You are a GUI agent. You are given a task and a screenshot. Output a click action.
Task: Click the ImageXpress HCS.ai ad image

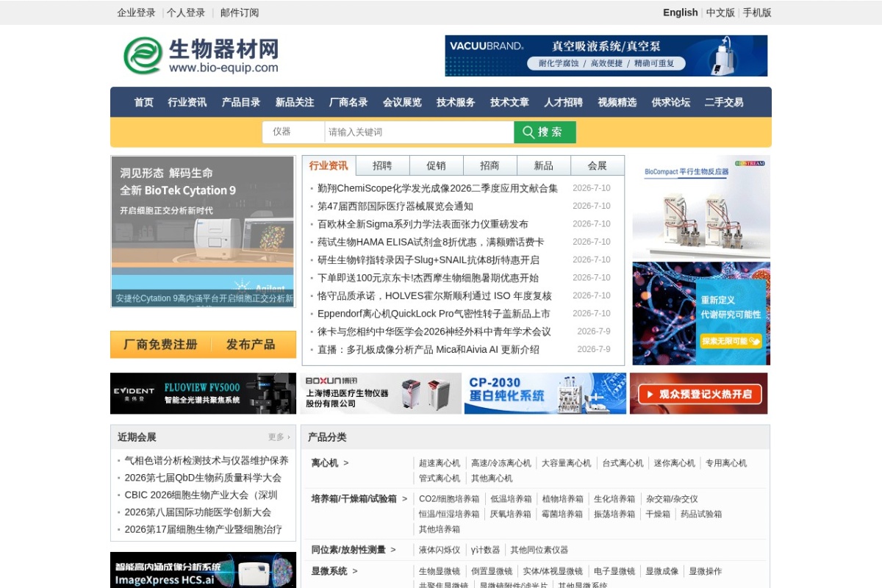coord(204,570)
